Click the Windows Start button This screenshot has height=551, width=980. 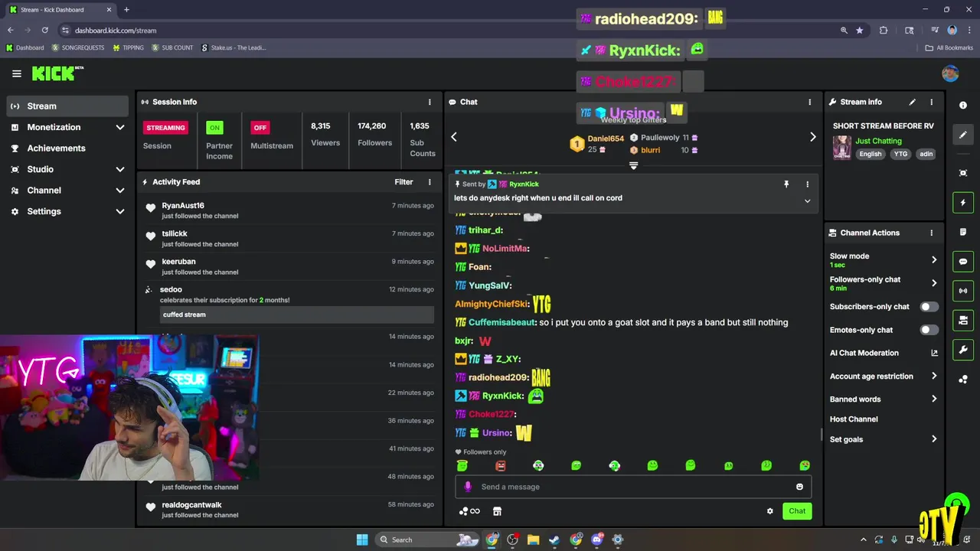click(x=362, y=540)
